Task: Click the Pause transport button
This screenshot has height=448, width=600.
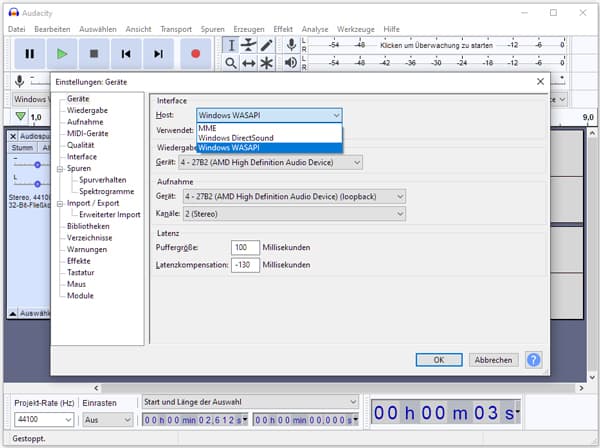Action: (30, 54)
